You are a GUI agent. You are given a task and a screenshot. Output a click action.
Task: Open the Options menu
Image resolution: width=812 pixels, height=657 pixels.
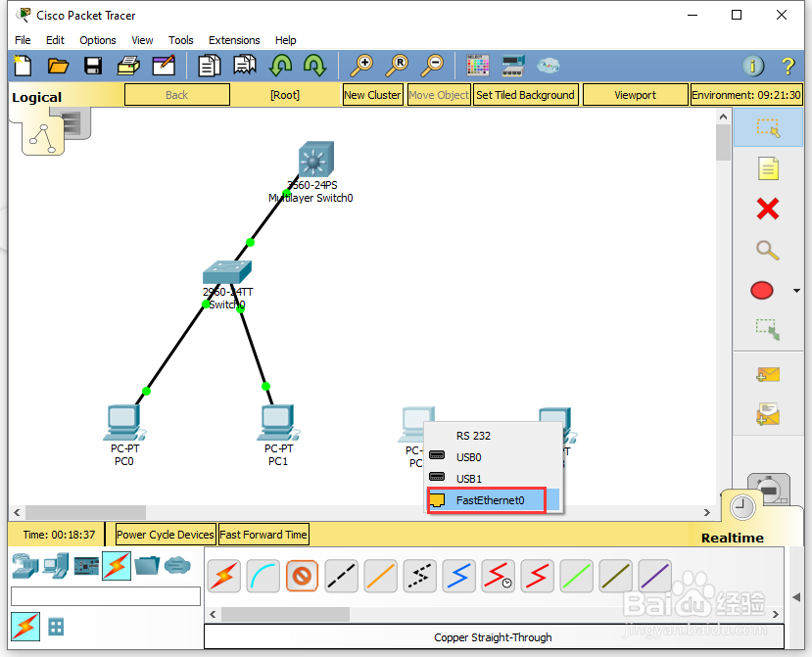click(98, 40)
